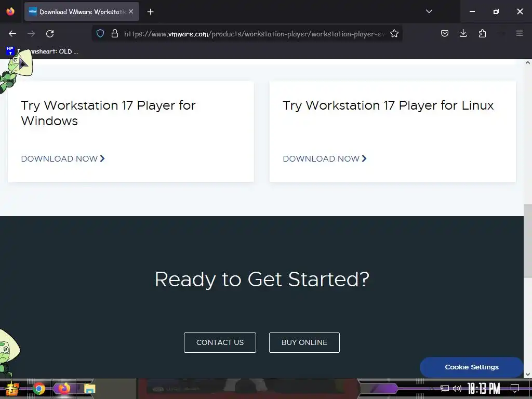Minimize the Firefox window

coord(472,11)
